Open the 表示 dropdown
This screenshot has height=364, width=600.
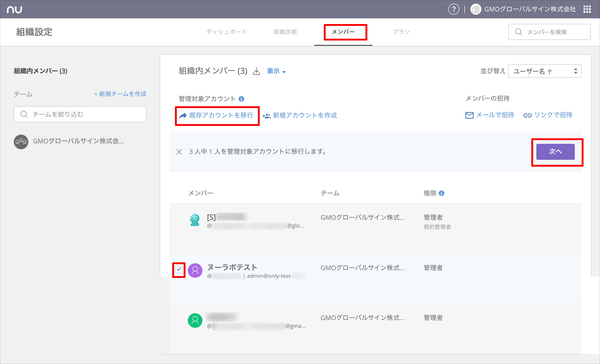(x=276, y=71)
